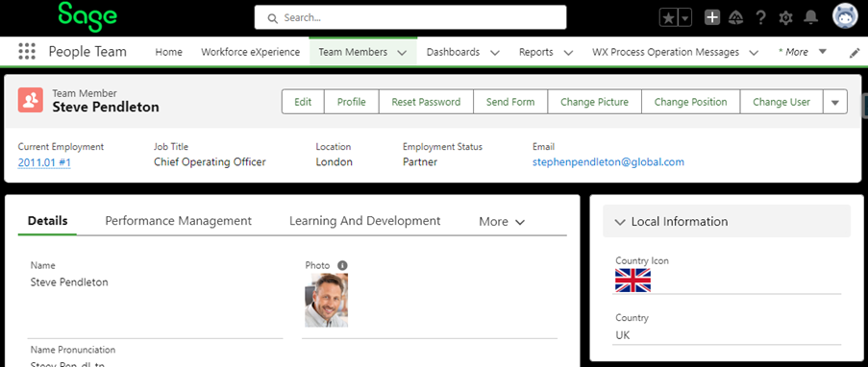Open the App Launcher grid icon

27,52
